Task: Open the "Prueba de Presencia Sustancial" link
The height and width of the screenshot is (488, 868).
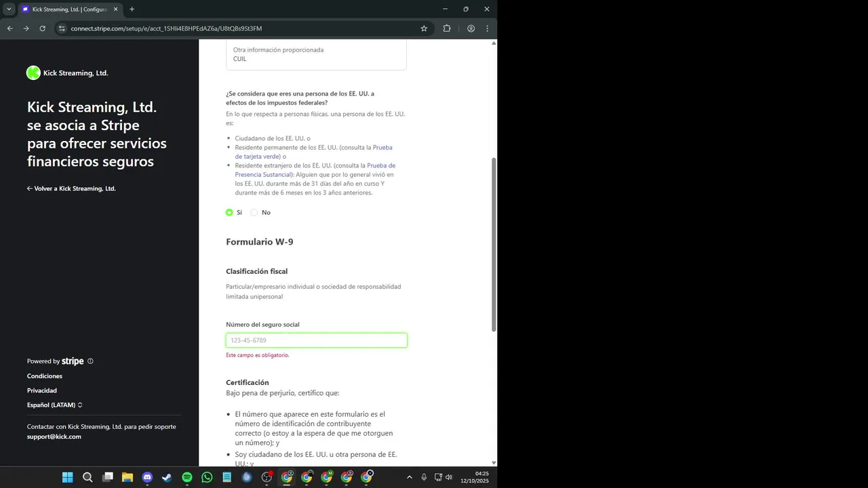Action: click(315, 170)
